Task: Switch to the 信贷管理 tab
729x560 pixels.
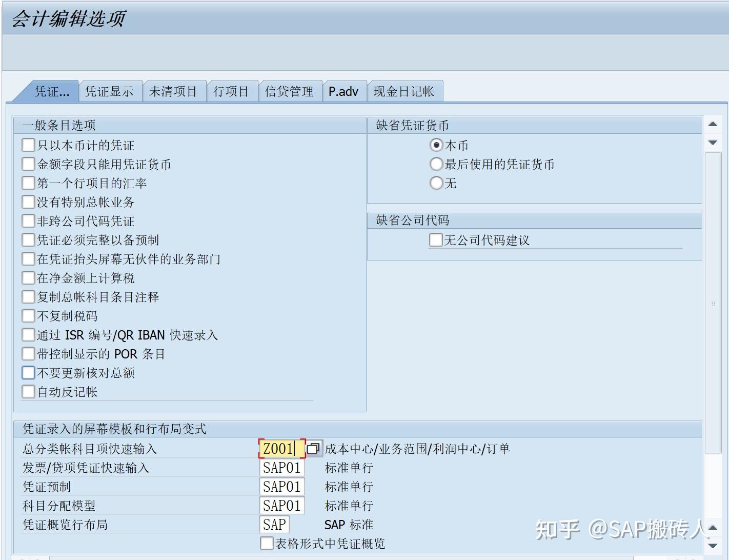Action: coord(289,91)
